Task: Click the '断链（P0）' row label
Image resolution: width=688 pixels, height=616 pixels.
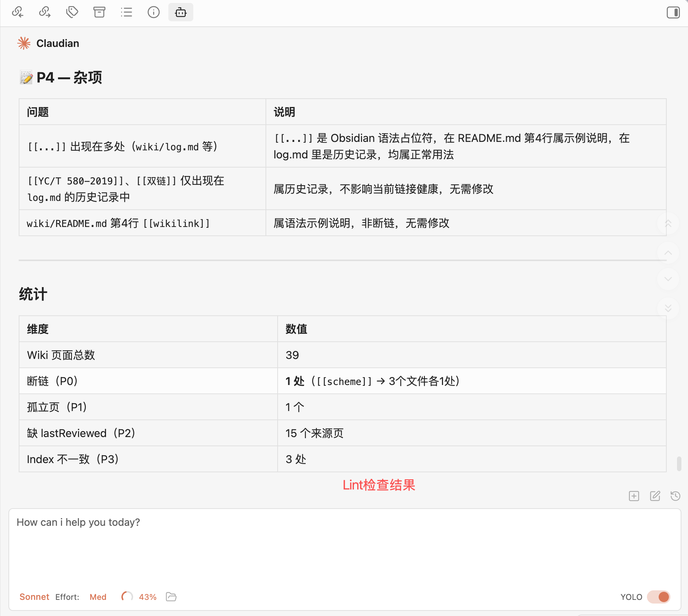Action: pos(148,381)
